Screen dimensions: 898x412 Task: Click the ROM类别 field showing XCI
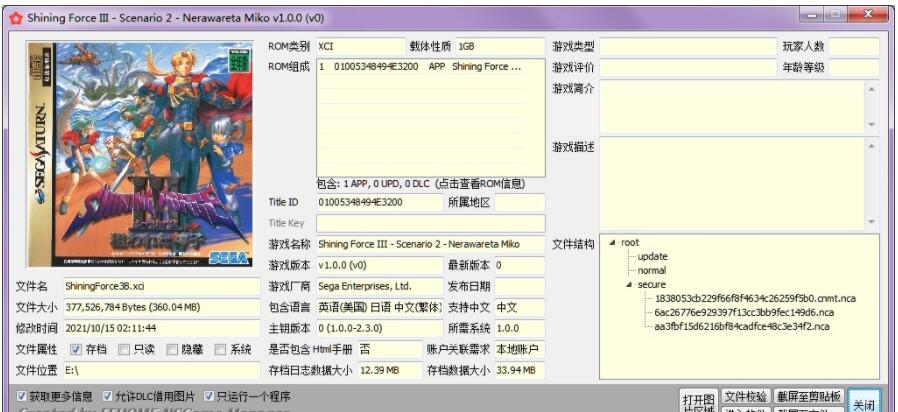[x=361, y=46]
